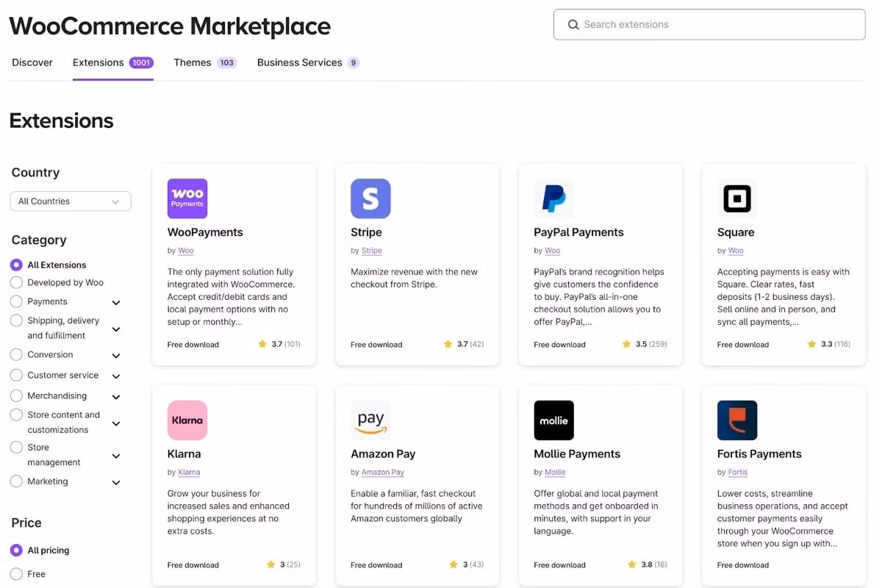882x588 pixels.
Task: Click the WooPayments star rating
Action: tap(279, 344)
